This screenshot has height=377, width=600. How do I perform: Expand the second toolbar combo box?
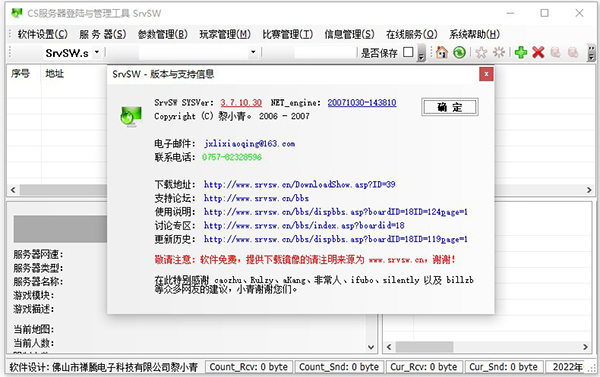coord(253,52)
